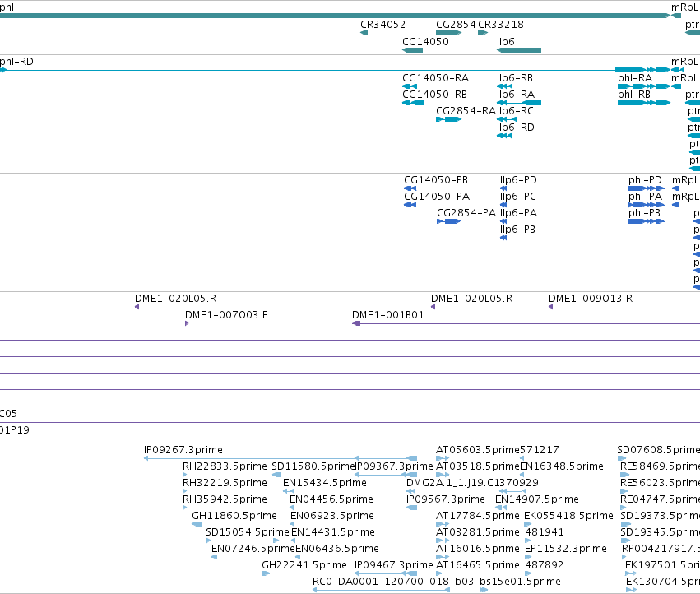
Task: Open EST RH22833.5prime
Action: point(185,475)
